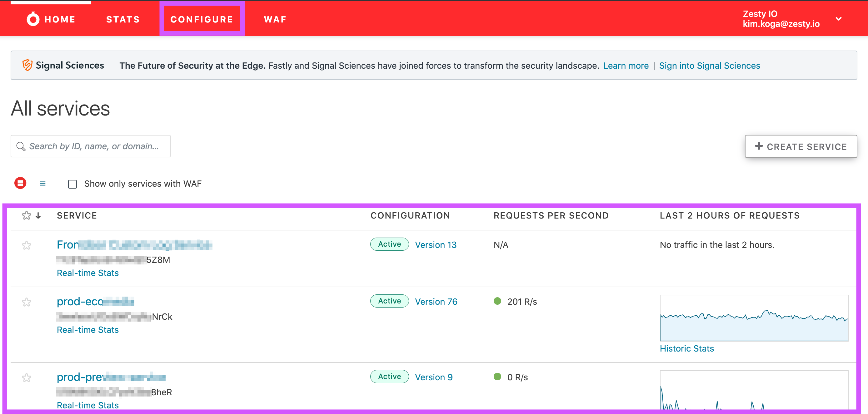The height and width of the screenshot is (414, 868).
Task: Toggle the sort arrow beside header star
Action: (x=38, y=215)
